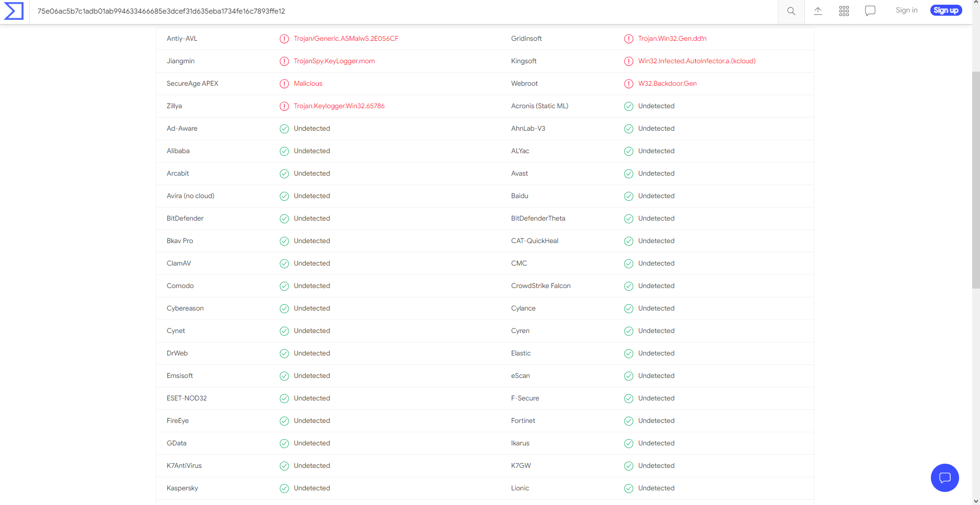Select the Malicious result for SecureAge APEX

tap(308, 84)
